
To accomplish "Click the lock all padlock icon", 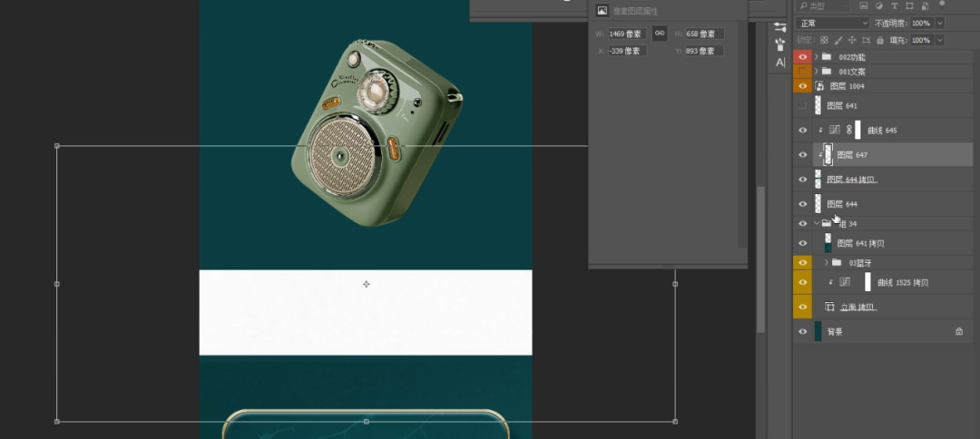I will pos(880,40).
